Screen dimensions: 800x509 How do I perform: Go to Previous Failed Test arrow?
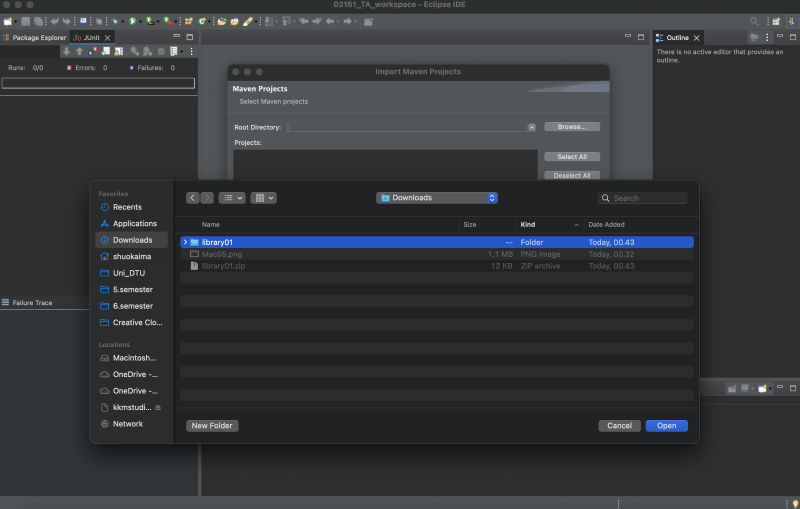tap(79, 51)
